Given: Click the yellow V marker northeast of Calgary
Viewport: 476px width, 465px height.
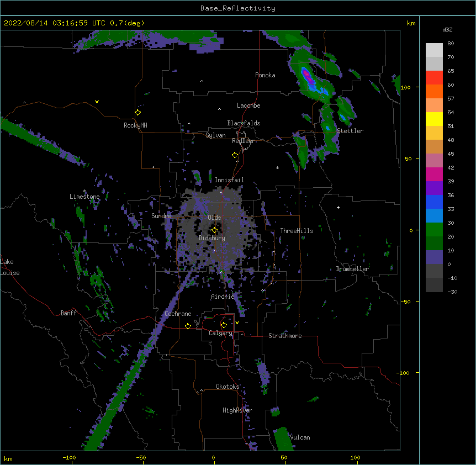Looking at the screenshot, I should coord(237,323).
